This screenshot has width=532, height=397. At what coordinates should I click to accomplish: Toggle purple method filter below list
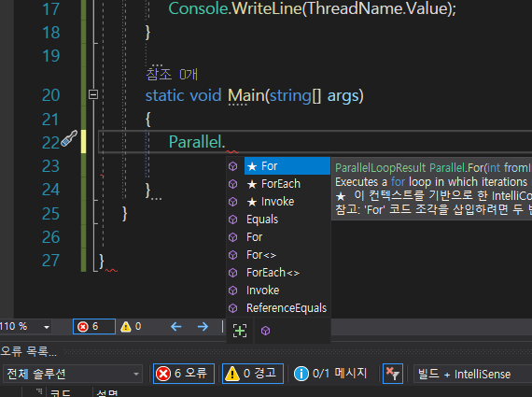click(266, 331)
